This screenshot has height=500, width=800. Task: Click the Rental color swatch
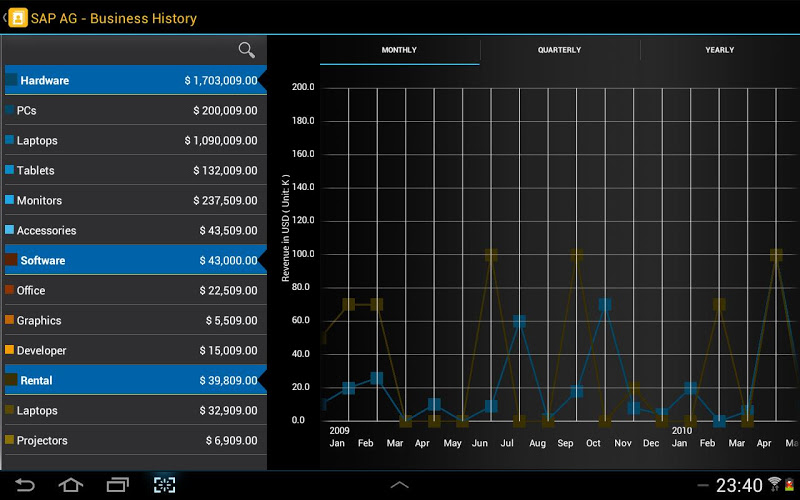click(11, 380)
